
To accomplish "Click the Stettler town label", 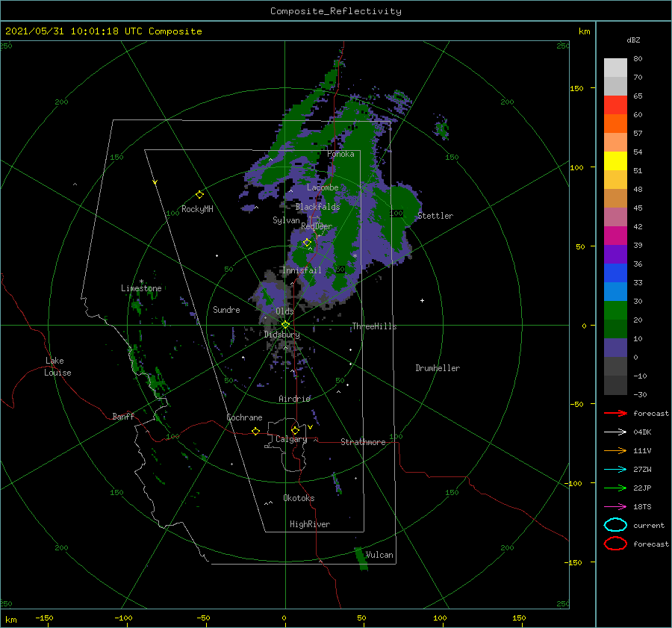I will (435, 216).
